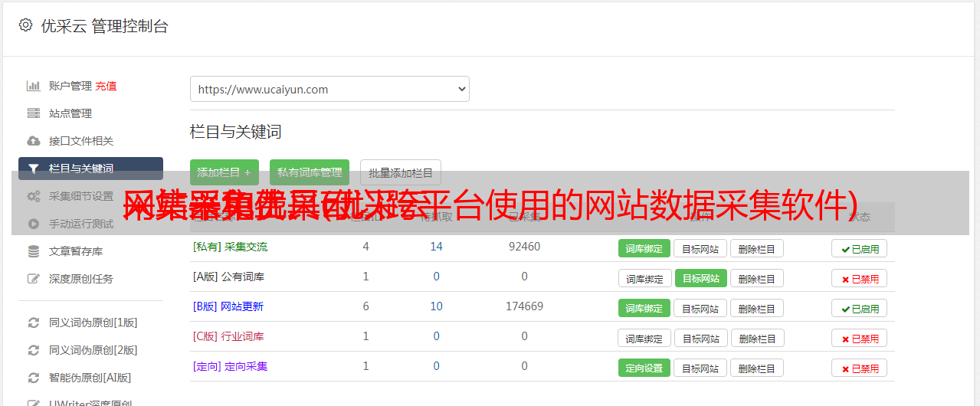Click 词库绑定 for 网站更新 row
Image resolution: width=980 pixels, height=406 pixels.
pyautogui.click(x=644, y=308)
